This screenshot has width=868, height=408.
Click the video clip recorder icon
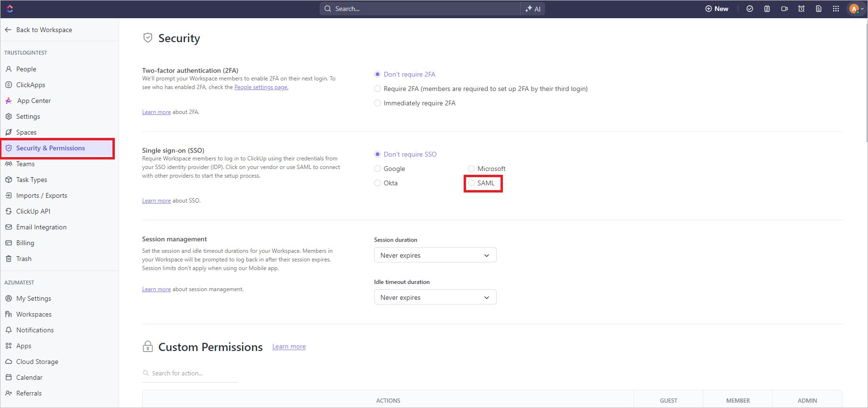(x=784, y=9)
